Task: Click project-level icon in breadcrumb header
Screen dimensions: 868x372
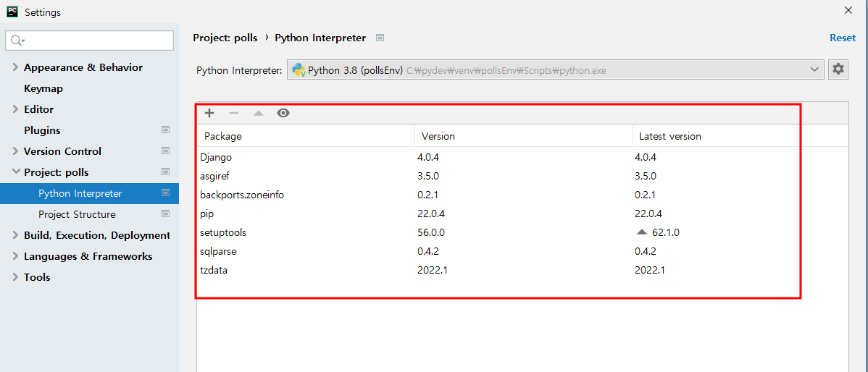Action: coord(380,38)
